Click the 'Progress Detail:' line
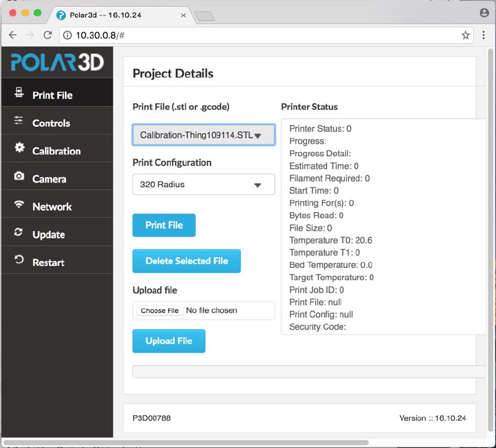The width and height of the screenshot is (496, 448). (x=320, y=153)
